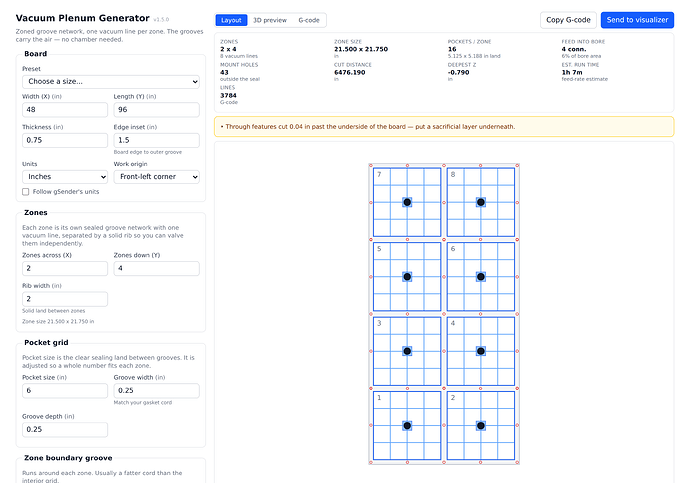This screenshot has height=483, width=690.
Task: Focus the Edge inset input field
Action: (x=157, y=140)
